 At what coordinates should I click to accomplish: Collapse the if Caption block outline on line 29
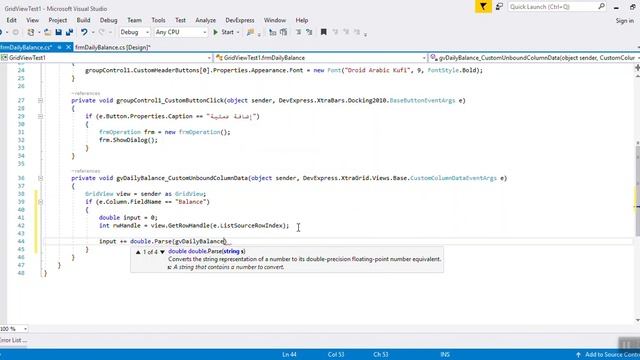(x=40, y=116)
